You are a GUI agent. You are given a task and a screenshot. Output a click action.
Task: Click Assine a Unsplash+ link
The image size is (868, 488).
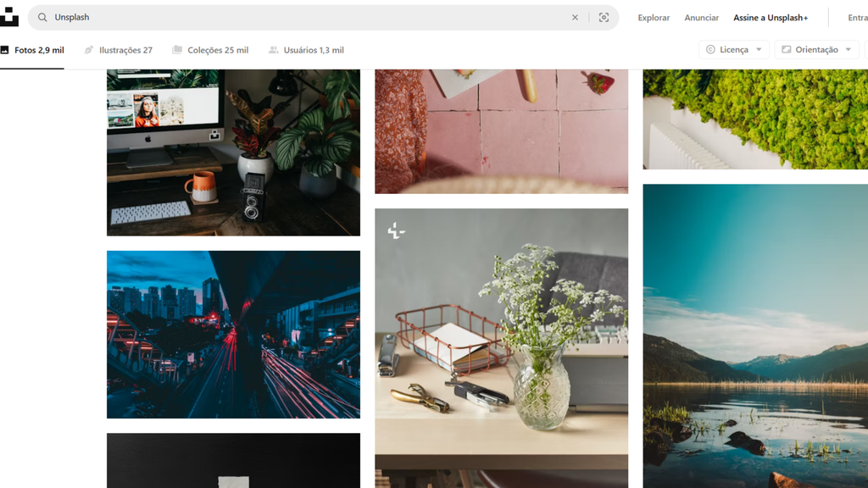click(771, 18)
